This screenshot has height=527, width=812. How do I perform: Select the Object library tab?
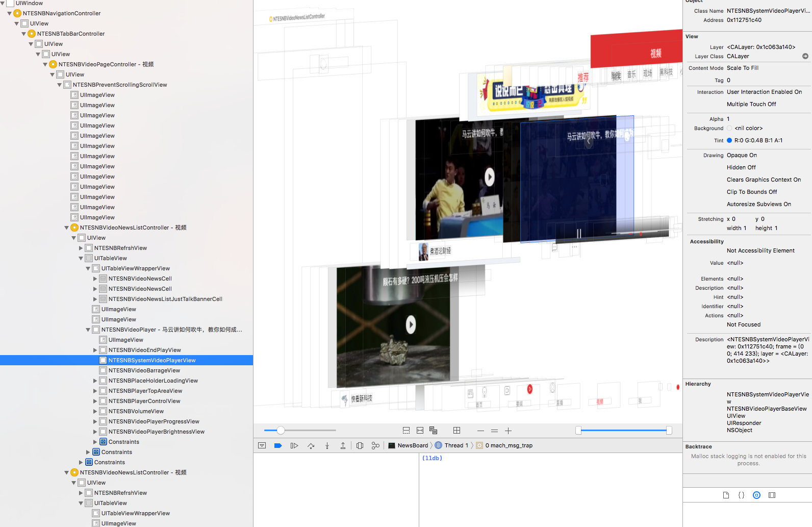[x=756, y=495]
